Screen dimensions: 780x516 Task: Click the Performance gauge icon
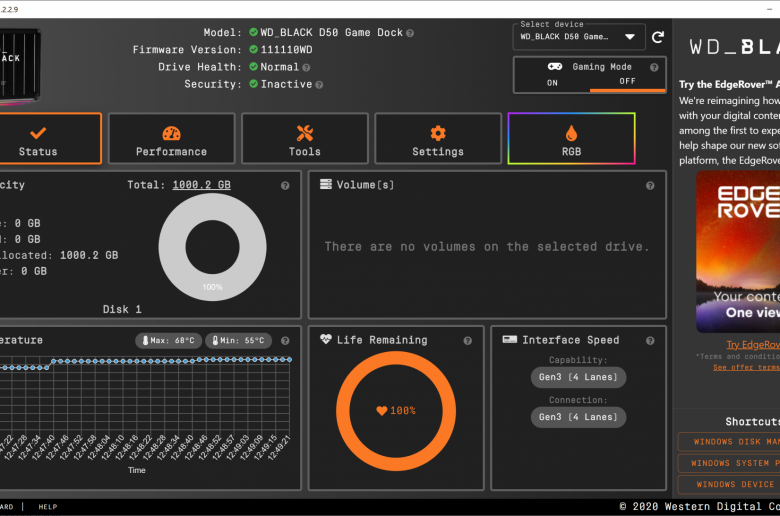coord(172,133)
